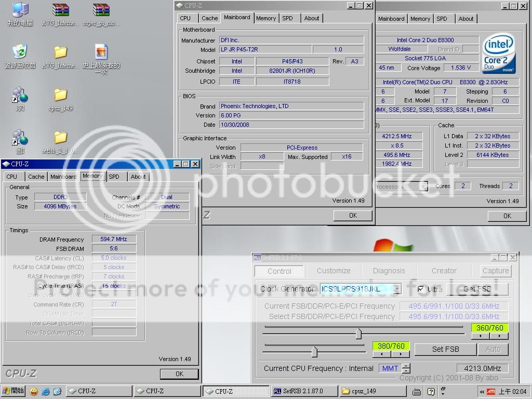Click the DRAM Frequency value 594.7 MHz
Viewport: 532px width, 399px height.
click(x=114, y=239)
